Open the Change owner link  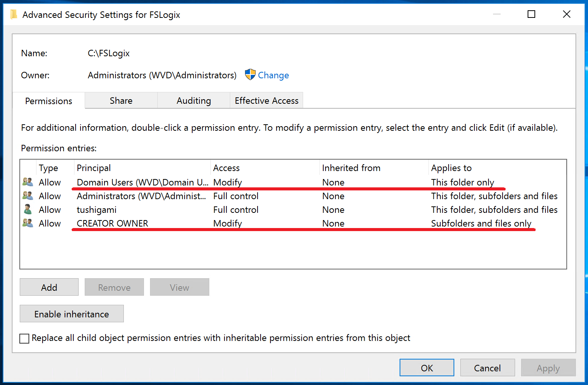coord(273,75)
